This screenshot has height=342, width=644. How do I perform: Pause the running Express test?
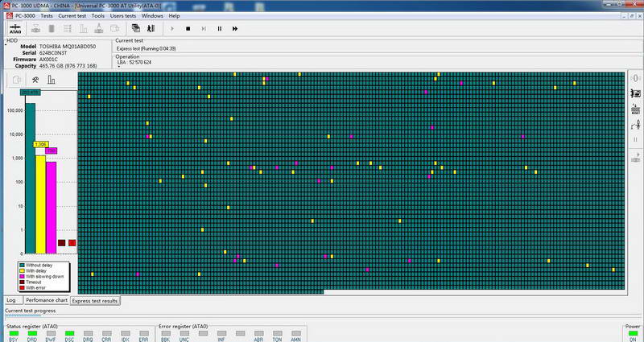[x=220, y=29]
